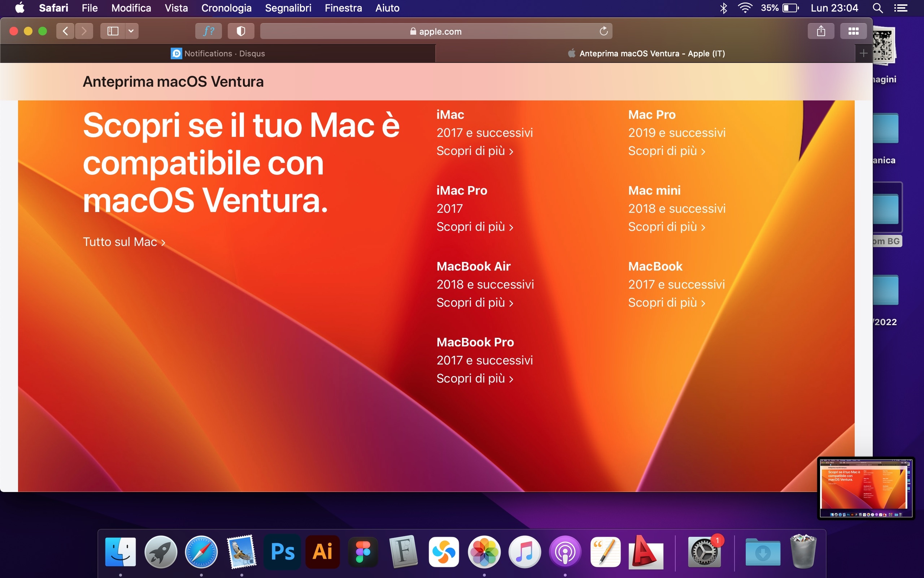The width and height of the screenshot is (924, 578).
Task: Click the Safari compass icon in Dock
Action: pyautogui.click(x=201, y=552)
